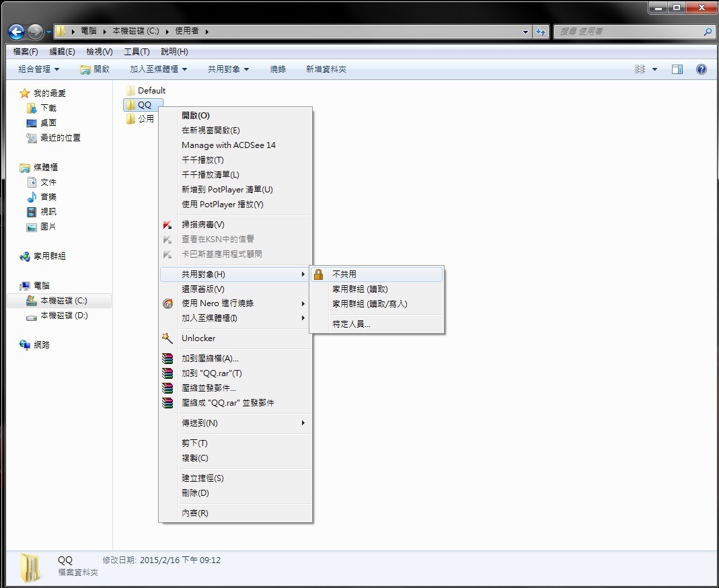
Task: Choose 內容(R) from context menu
Action: (x=235, y=513)
